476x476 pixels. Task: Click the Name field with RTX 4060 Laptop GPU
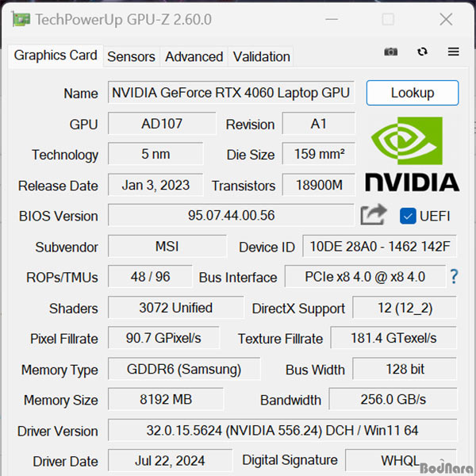click(x=231, y=92)
